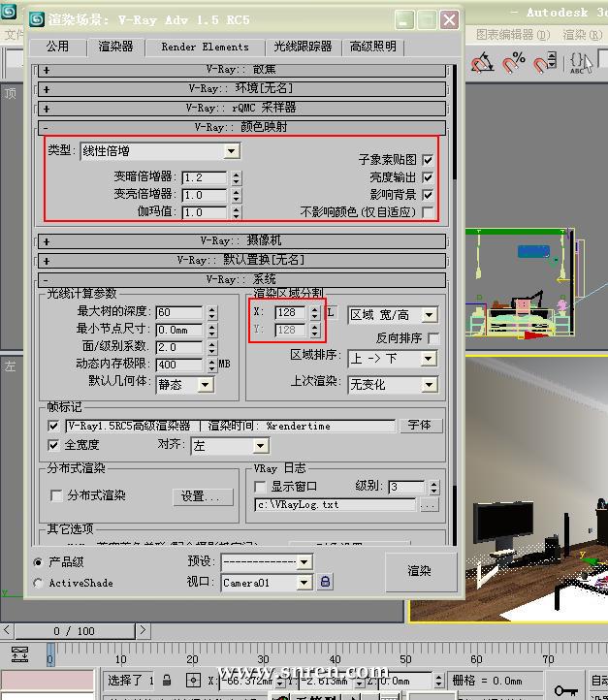Expand the V-Ray:: 默认置换[无名] rollout
This screenshot has height=700, width=608.
pos(241,260)
